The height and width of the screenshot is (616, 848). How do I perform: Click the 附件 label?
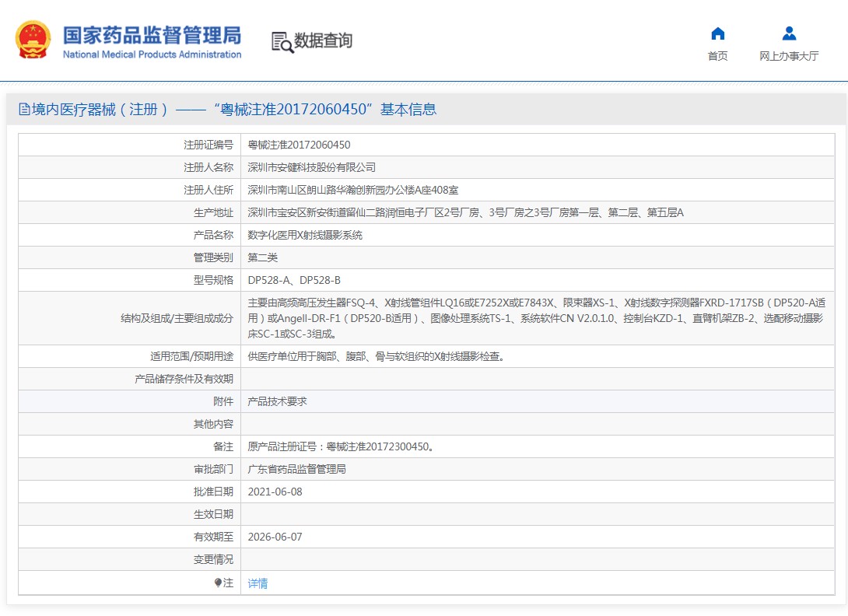[x=223, y=401]
